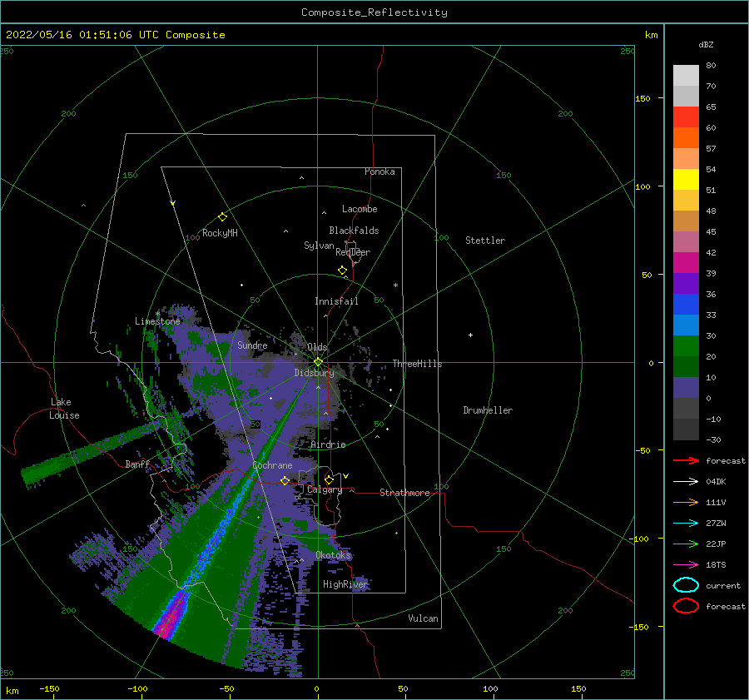Click the Blackfalds label

click(354, 231)
